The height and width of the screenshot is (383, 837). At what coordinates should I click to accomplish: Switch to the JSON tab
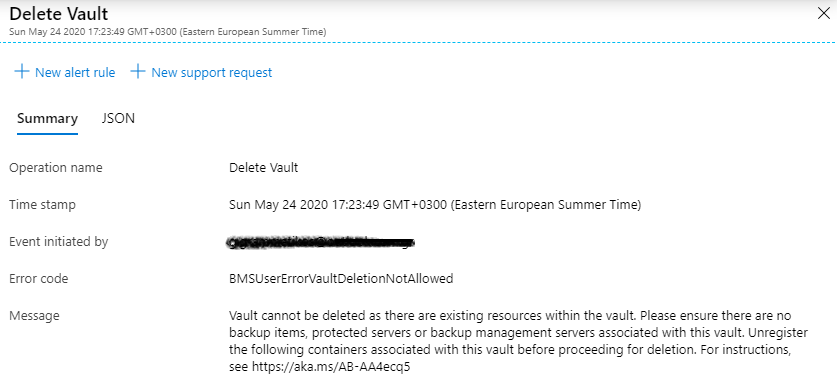coord(118,118)
